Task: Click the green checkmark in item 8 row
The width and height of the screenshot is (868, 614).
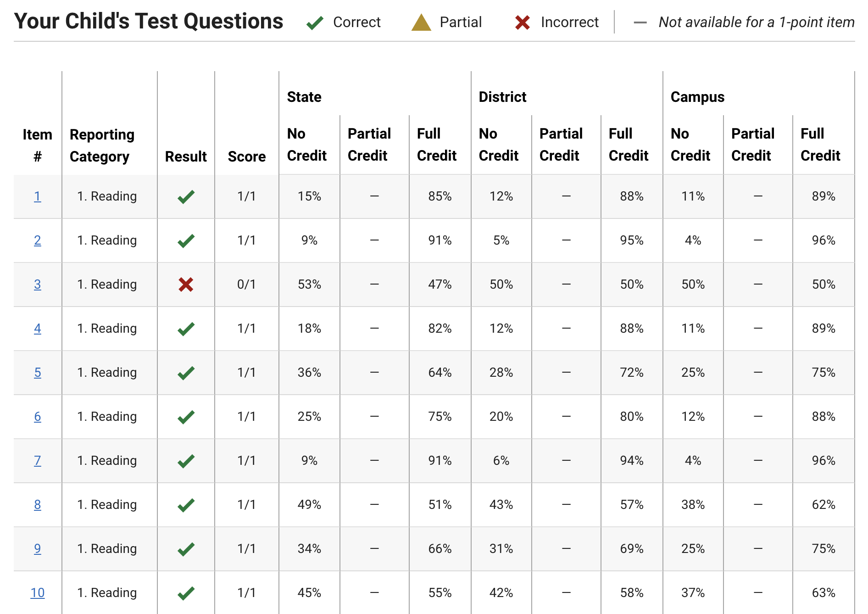Action: [186, 505]
